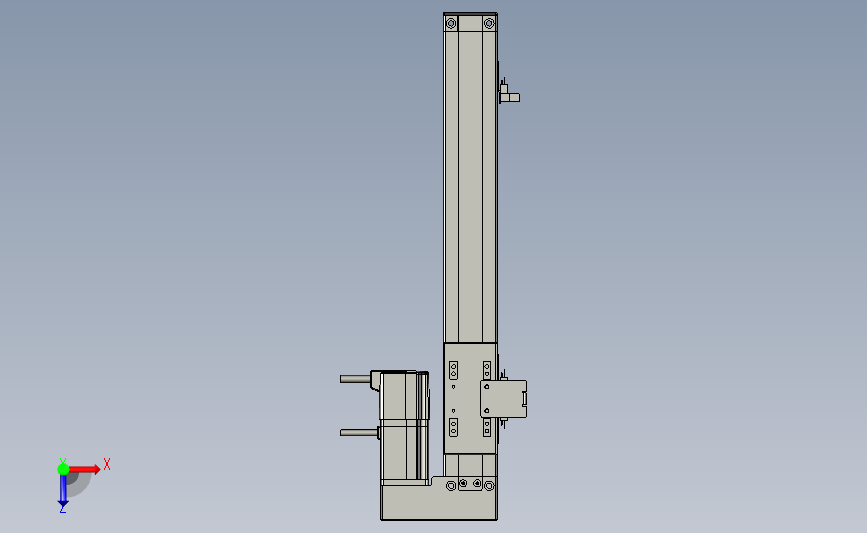867x533 pixels.
Task: Select the sensor bracket attached to the carriage
Action: [x=503, y=399]
